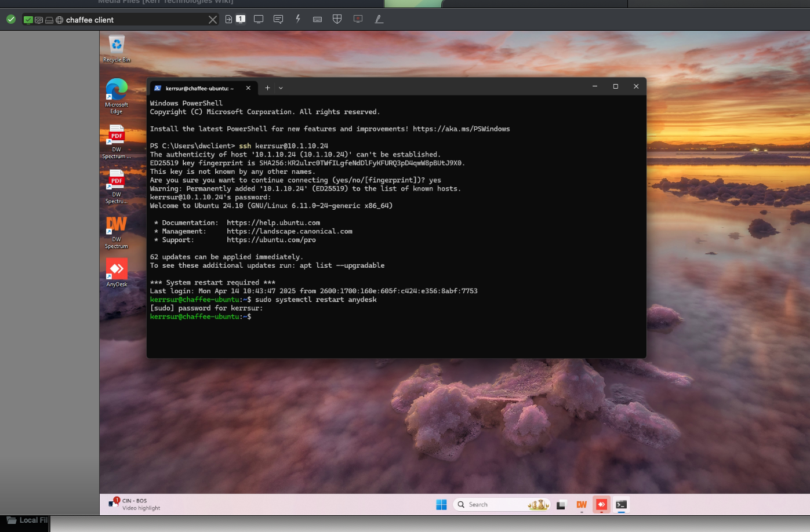Expand the new tab profile dropdown chevron
Viewport: 810px width, 532px height.
click(281, 88)
